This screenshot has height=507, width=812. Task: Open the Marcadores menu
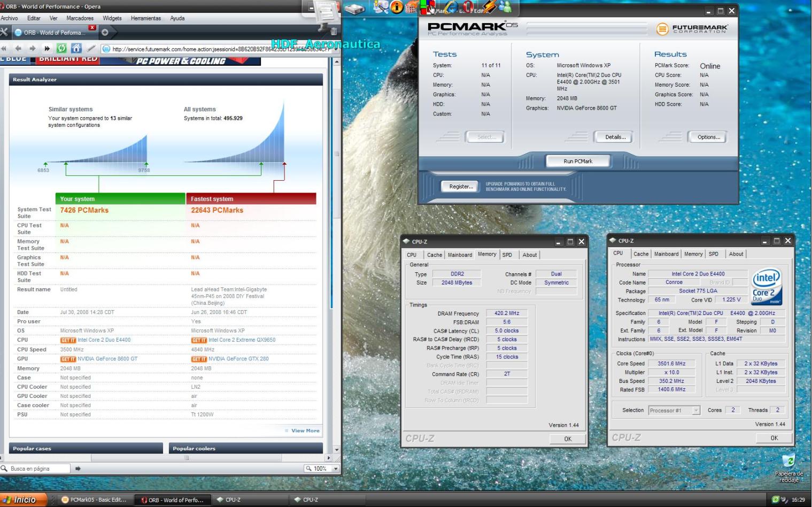[x=80, y=18]
